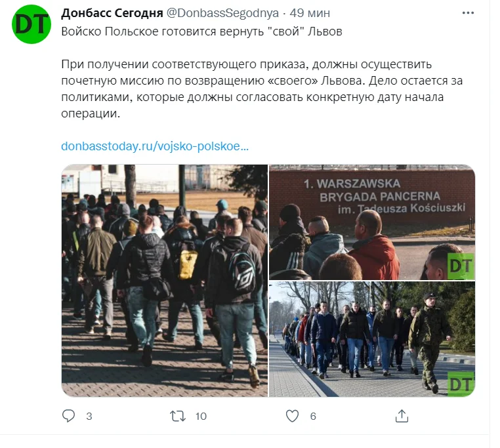
Task: Open the photo of recruits marching with a soldier
Action: tap(372, 339)
